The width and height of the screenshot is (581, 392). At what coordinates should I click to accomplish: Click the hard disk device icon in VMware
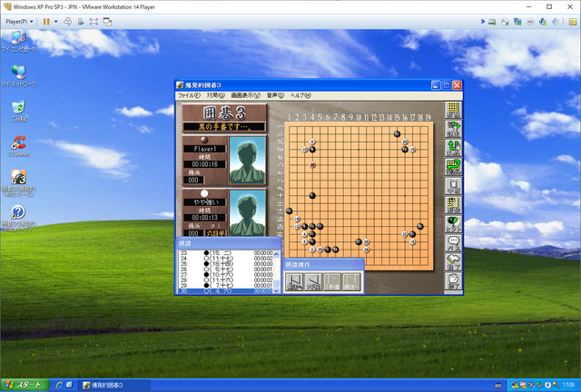(x=492, y=22)
